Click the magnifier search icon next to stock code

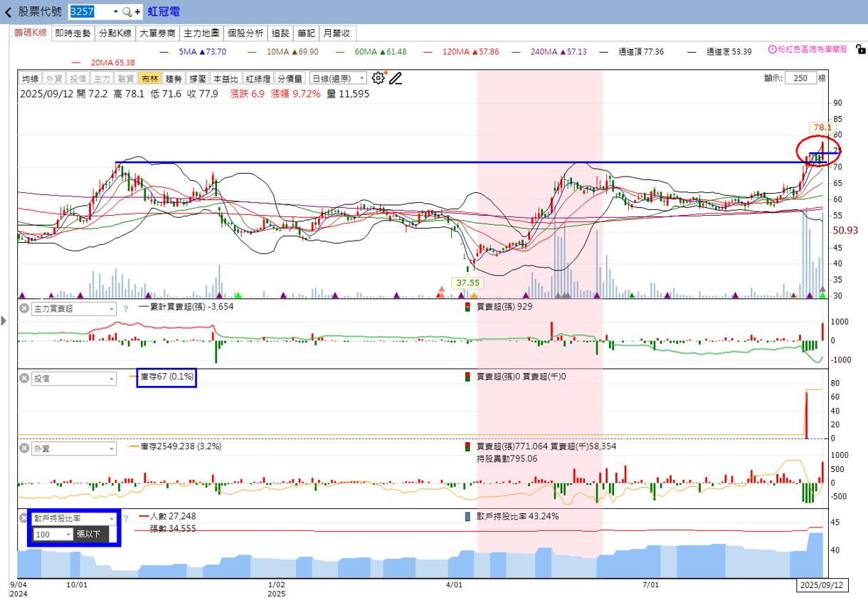[127, 12]
